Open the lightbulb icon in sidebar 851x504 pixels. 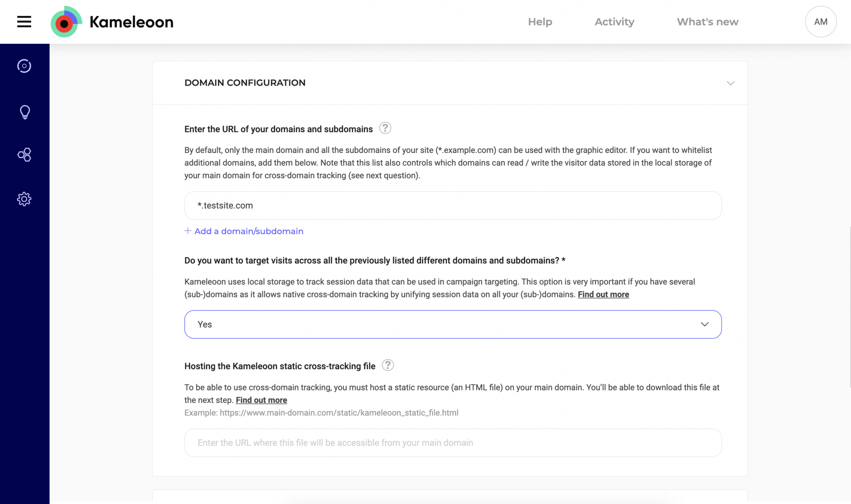point(25,112)
